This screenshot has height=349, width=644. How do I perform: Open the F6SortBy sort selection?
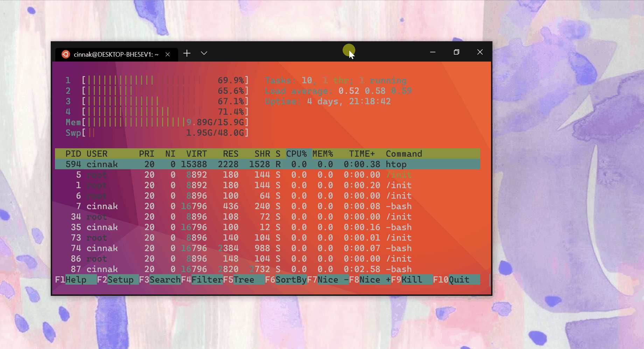point(285,279)
